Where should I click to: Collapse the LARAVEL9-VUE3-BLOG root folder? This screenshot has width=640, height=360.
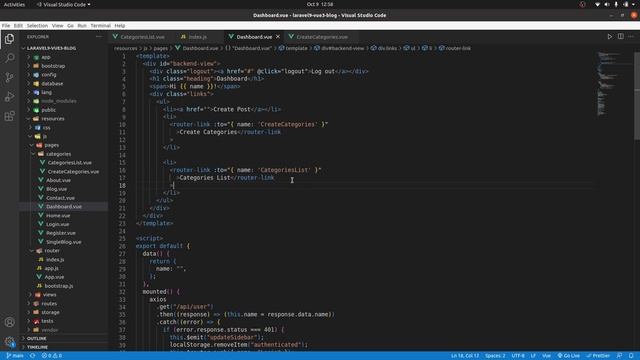pyautogui.click(x=51, y=48)
